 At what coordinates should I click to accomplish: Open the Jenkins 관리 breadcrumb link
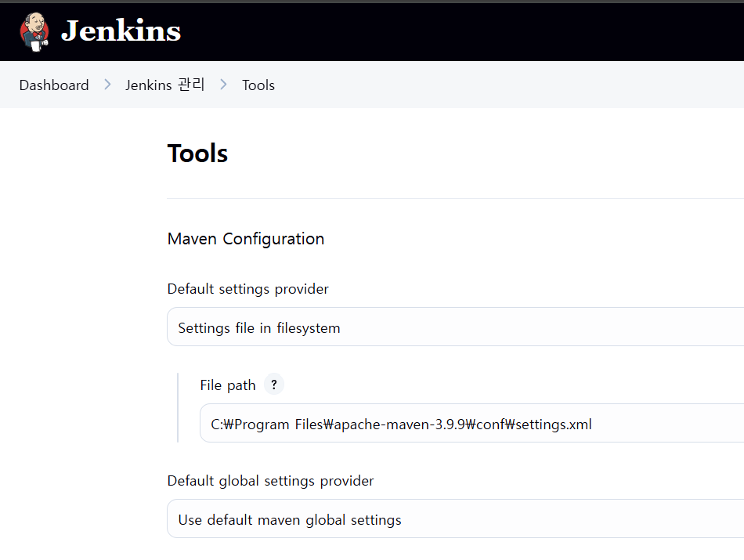click(x=164, y=85)
